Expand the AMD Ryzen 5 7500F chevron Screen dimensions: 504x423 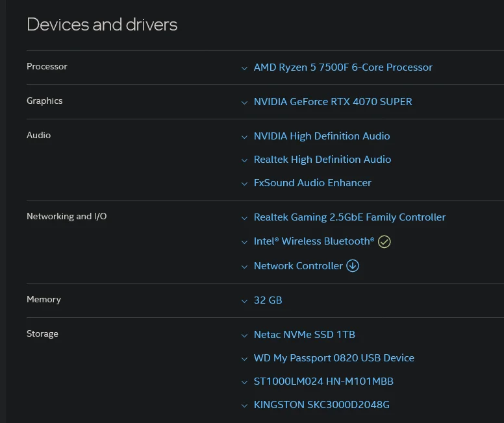point(244,68)
